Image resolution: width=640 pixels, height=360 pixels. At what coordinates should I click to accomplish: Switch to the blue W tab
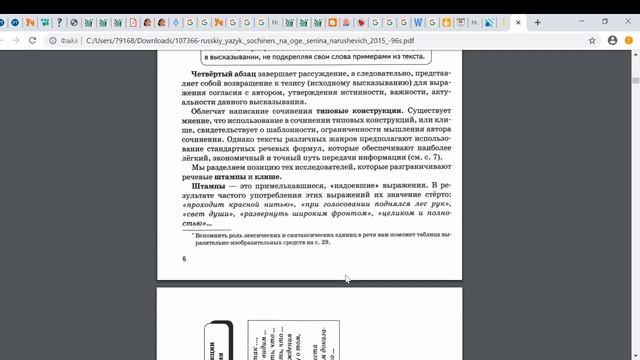pyautogui.click(x=418, y=23)
